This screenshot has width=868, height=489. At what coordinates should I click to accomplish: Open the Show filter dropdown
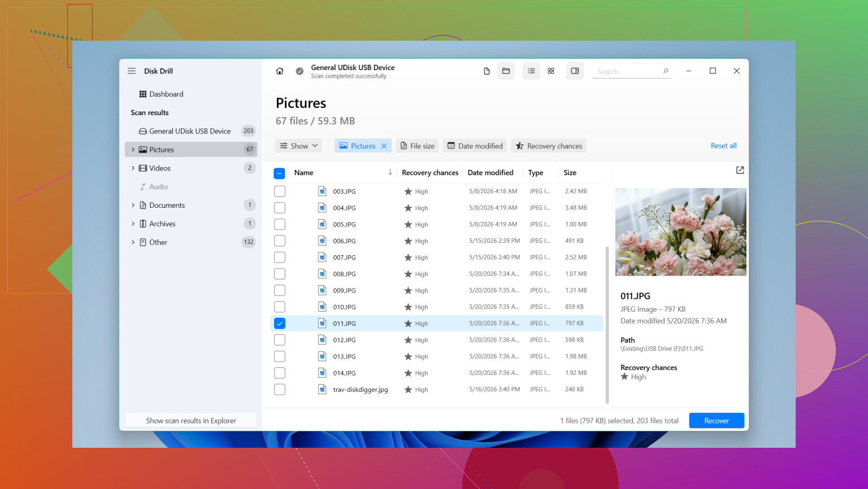coord(299,146)
